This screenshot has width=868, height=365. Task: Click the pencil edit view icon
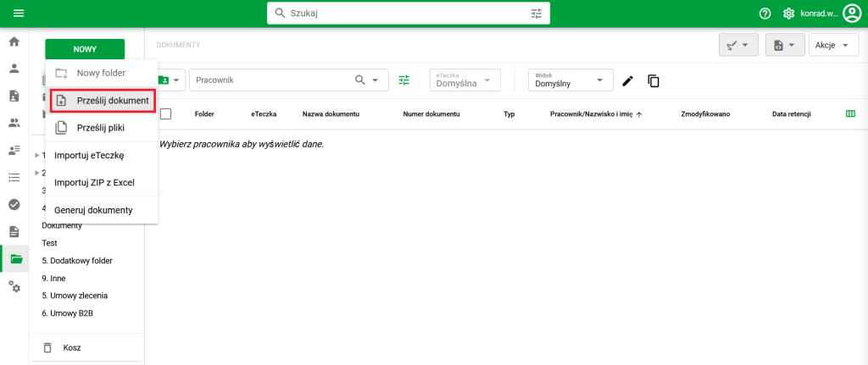tap(627, 80)
